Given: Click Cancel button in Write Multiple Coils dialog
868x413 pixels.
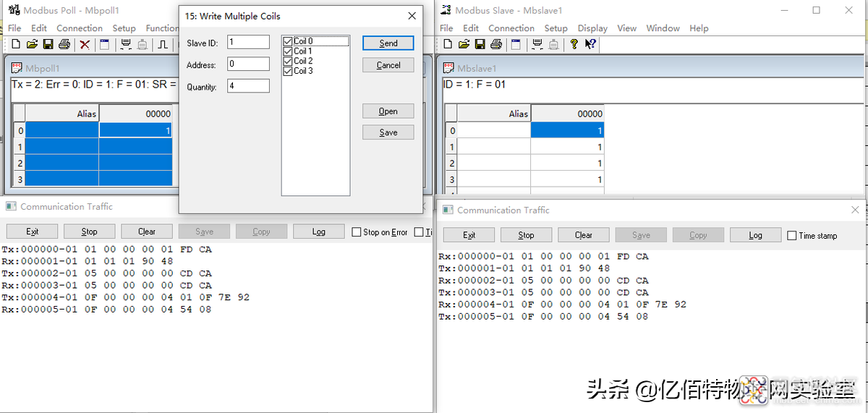Looking at the screenshot, I should pos(388,65).
